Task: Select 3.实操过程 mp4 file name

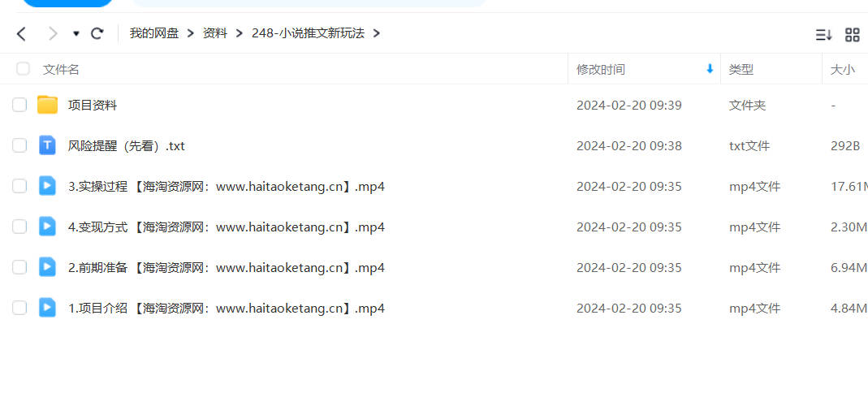Action: [227, 187]
